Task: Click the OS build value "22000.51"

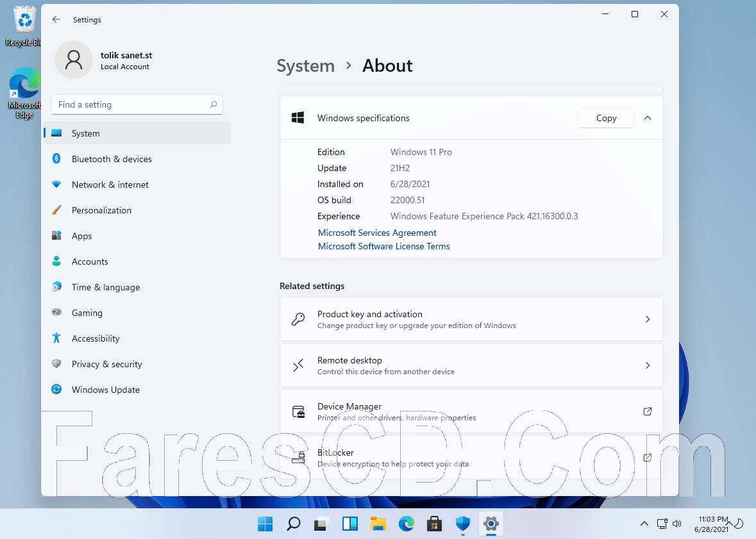Action: [407, 200]
